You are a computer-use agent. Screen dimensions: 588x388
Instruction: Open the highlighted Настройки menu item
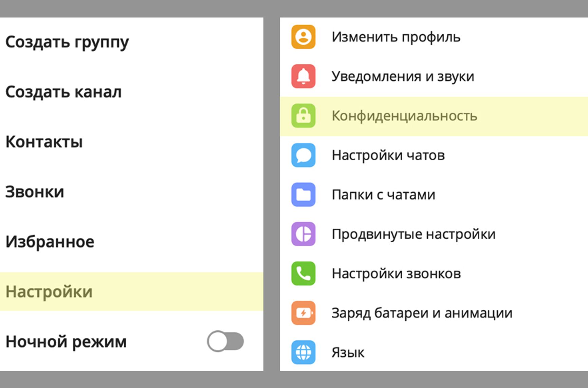coord(49,292)
